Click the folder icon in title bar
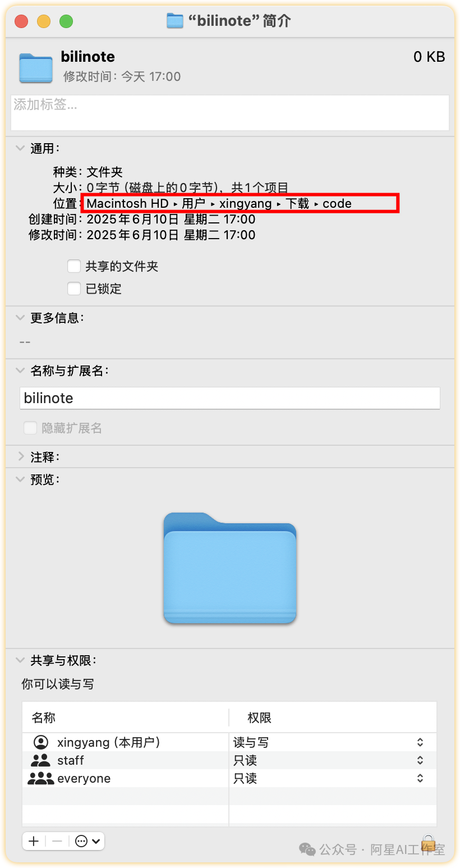The image size is (460, 868). [x=175, y=21]
